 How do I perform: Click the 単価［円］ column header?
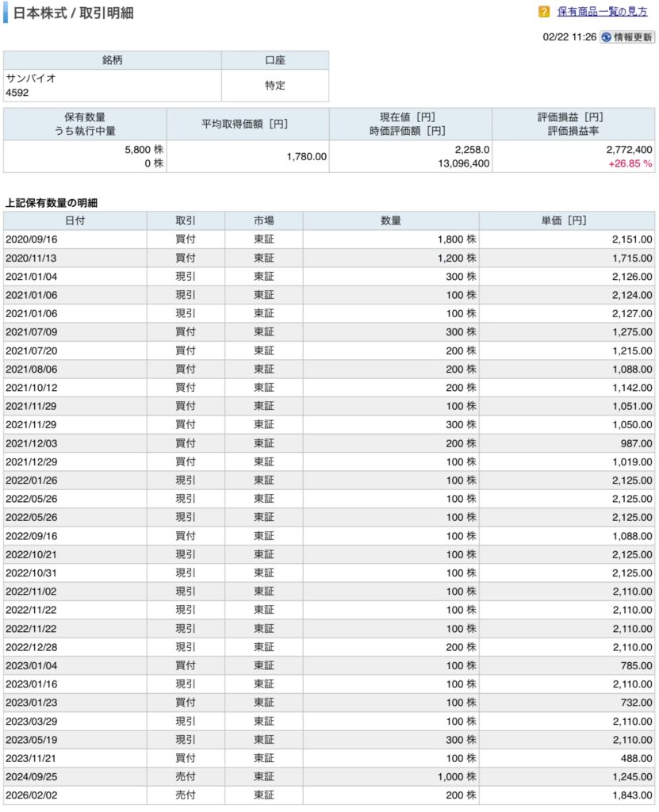pyautogui.click(x=566, y=220)
